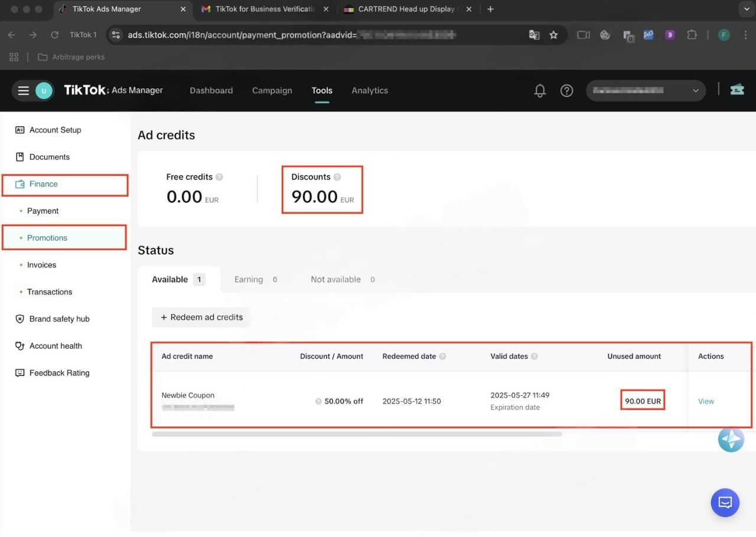Switch to the CARTREND Head up Display tab
The width and height of the screenshot is (756, 537).
406,9
